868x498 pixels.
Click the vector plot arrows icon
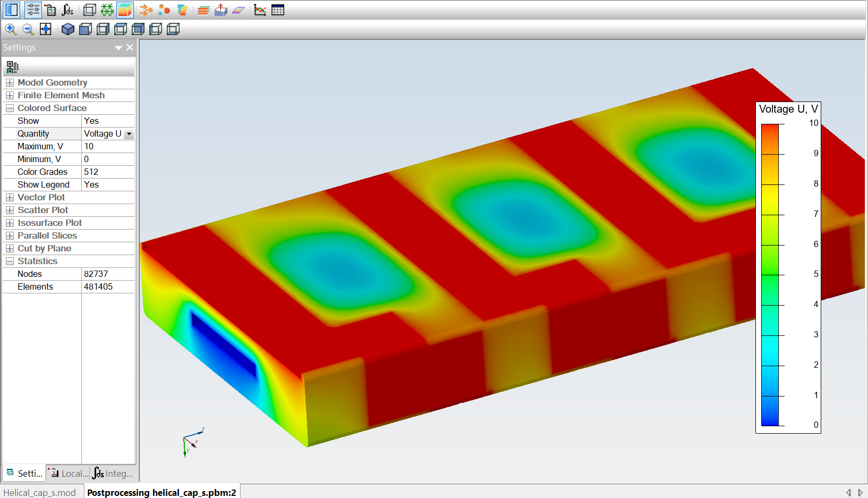pos(146,10)
